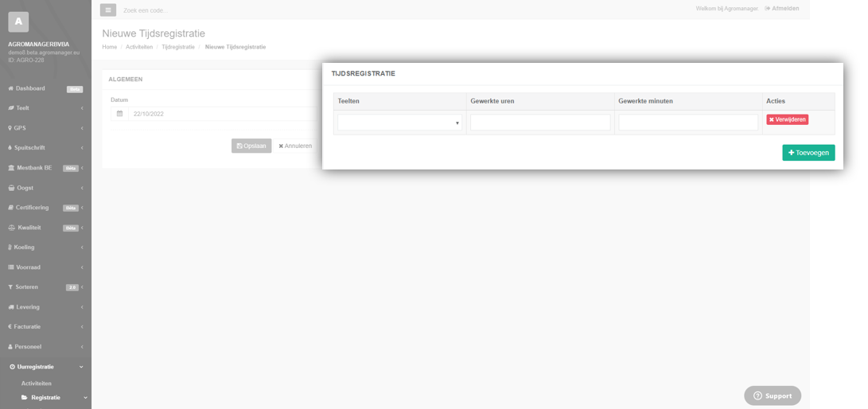
Task: Open the Dashboard menu item
Action: click(45, 88)
